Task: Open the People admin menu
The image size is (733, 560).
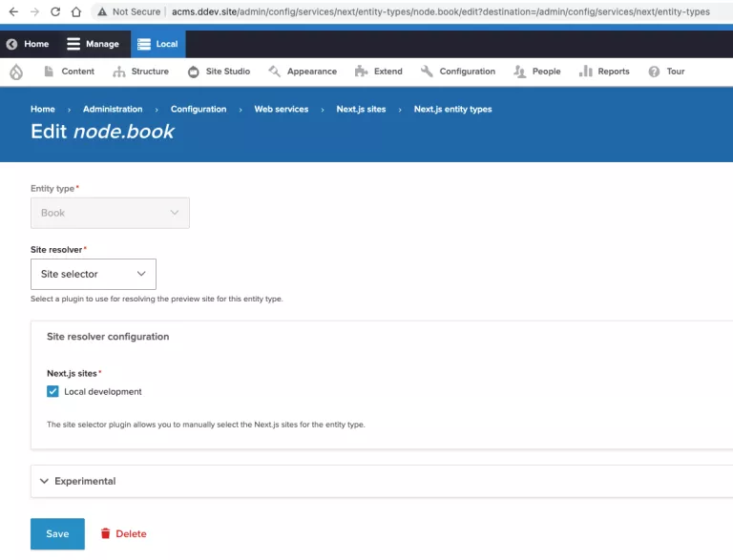Action: click(536, 72)
